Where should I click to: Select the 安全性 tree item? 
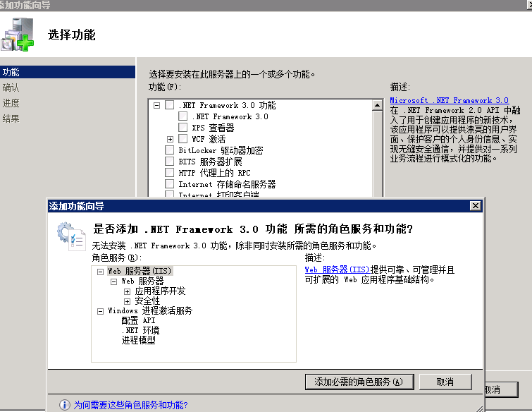[147, 301]
